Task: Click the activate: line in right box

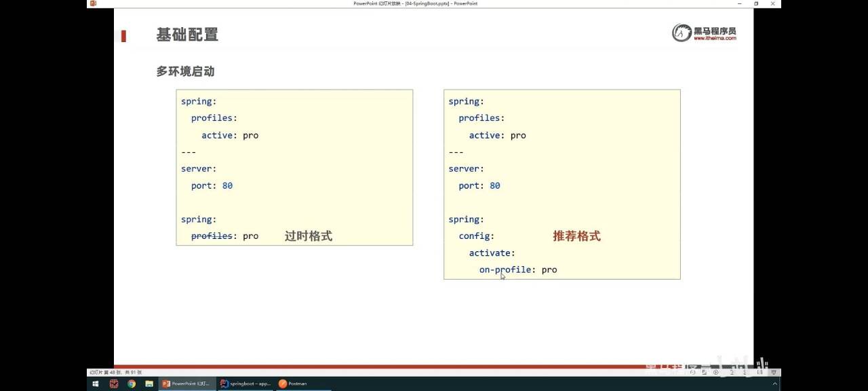Action: click(x=492, y=253)
